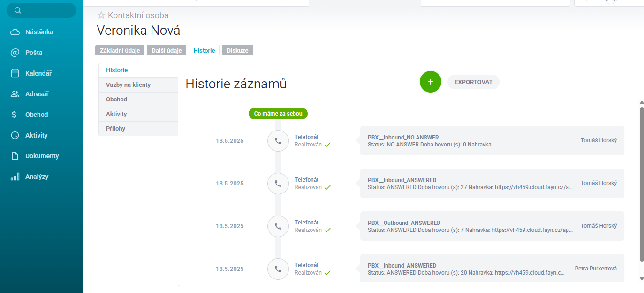Click the search magnifier icon in sidebar
Screen dimensions: 644x293
coord(18,10)
